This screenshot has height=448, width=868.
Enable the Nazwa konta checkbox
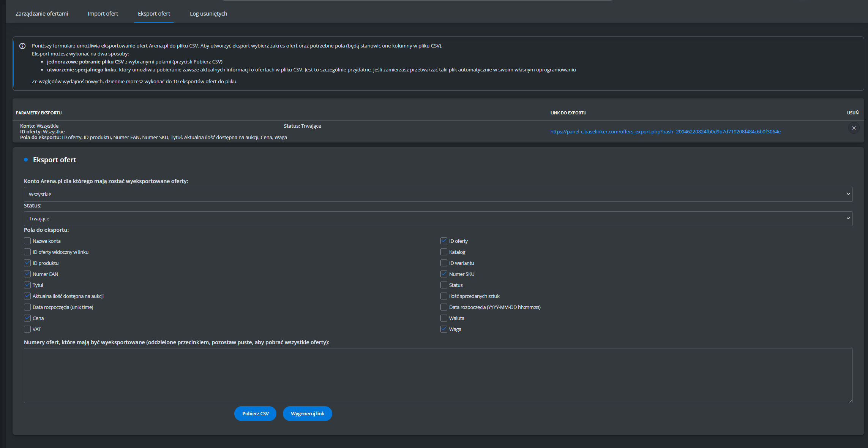click(27, 241)
